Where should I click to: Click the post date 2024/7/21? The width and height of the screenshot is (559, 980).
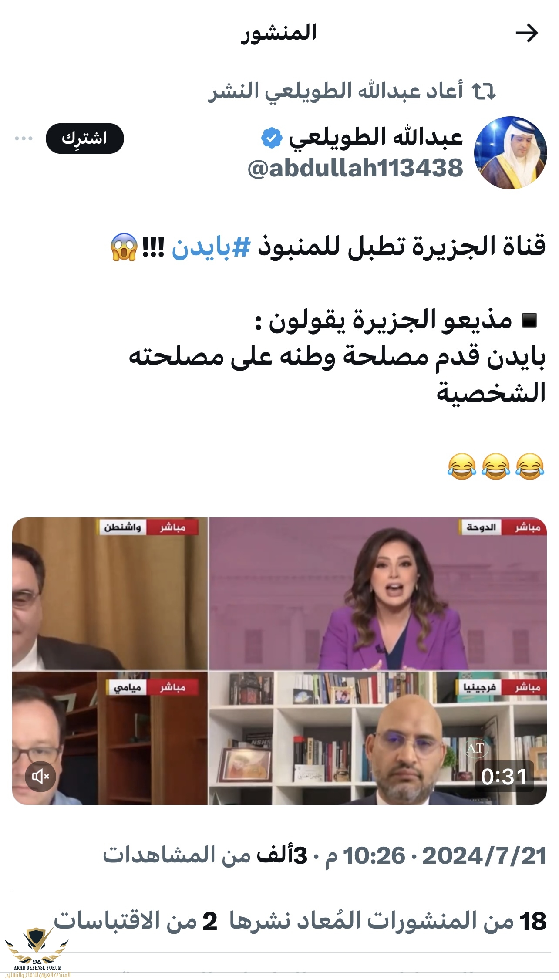point(485,855)
